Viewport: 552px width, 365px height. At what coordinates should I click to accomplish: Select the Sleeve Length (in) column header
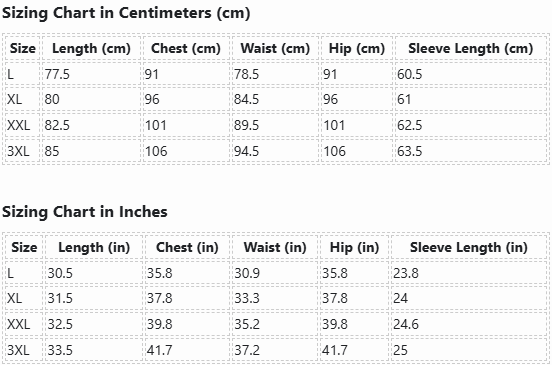[469, 247]
